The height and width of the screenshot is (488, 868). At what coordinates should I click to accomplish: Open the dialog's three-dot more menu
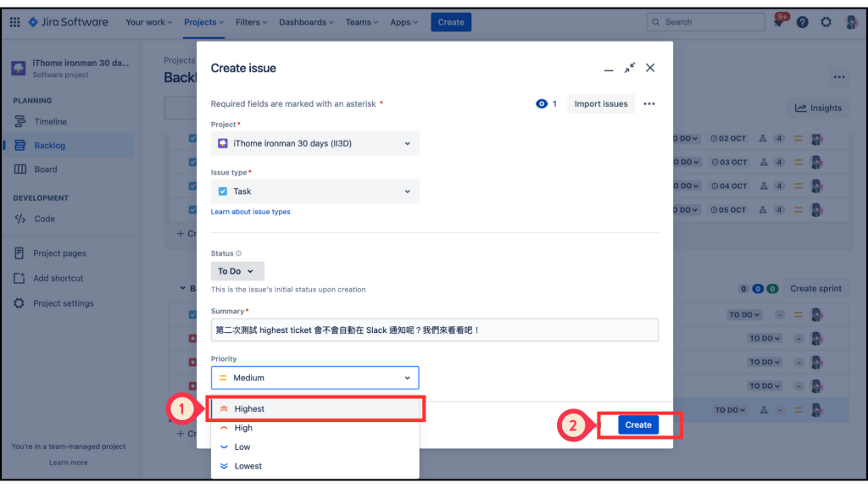[x=649, y=104]
